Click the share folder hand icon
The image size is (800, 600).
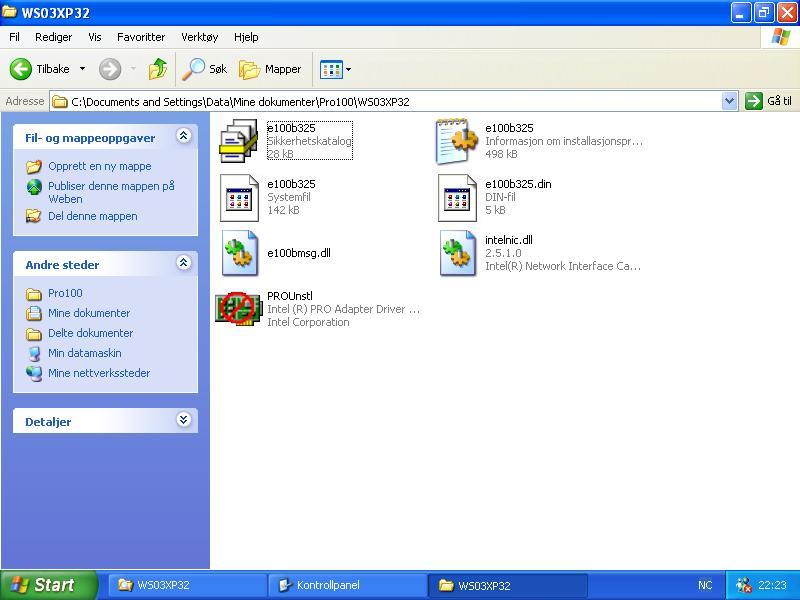34,216
